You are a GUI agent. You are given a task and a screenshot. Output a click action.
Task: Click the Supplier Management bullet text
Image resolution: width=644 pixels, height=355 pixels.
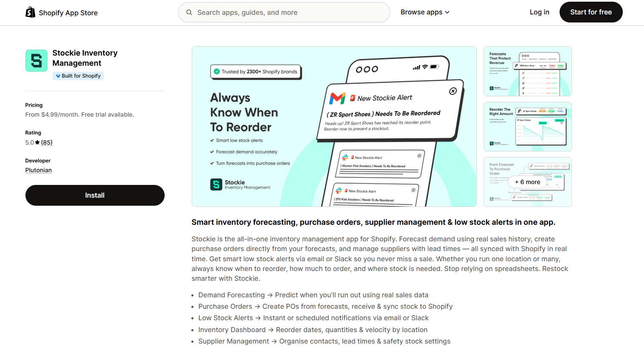[325, 341]
